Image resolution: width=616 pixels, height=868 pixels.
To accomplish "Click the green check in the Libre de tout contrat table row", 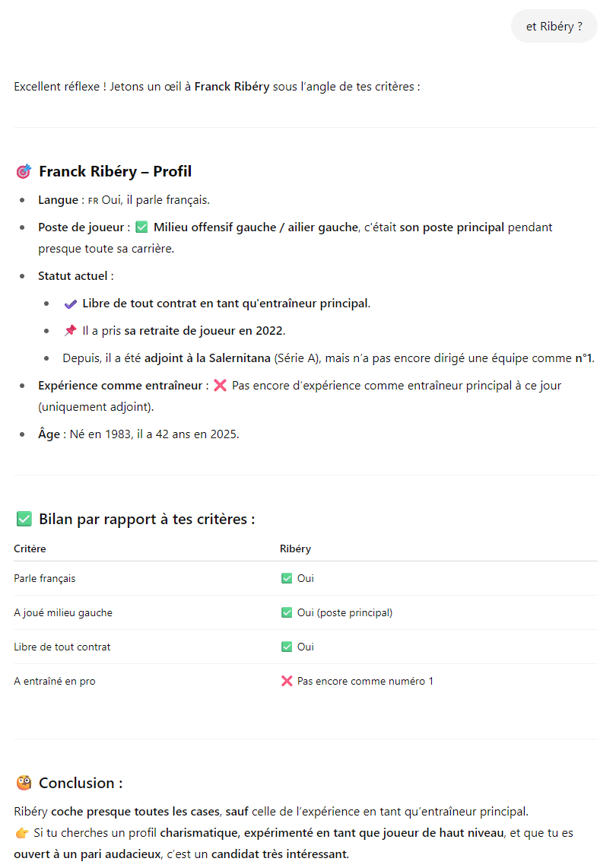I will [287, 647].
